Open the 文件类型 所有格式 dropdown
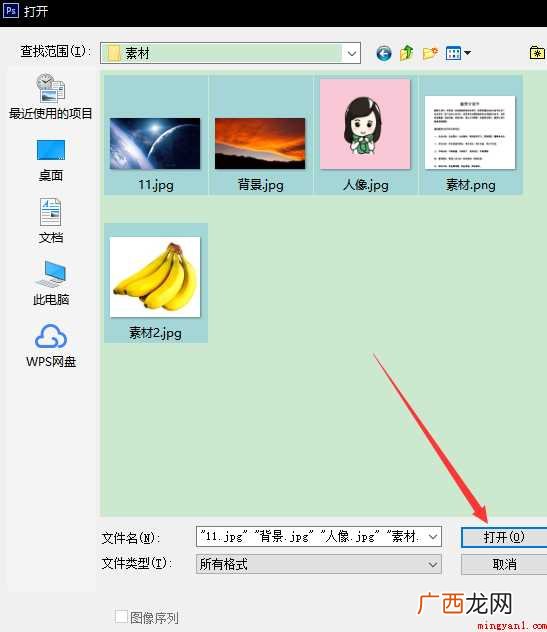 point(318,564)
